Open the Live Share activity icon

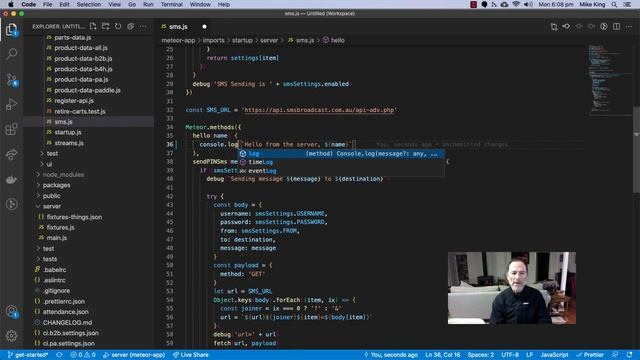(11, 155)
